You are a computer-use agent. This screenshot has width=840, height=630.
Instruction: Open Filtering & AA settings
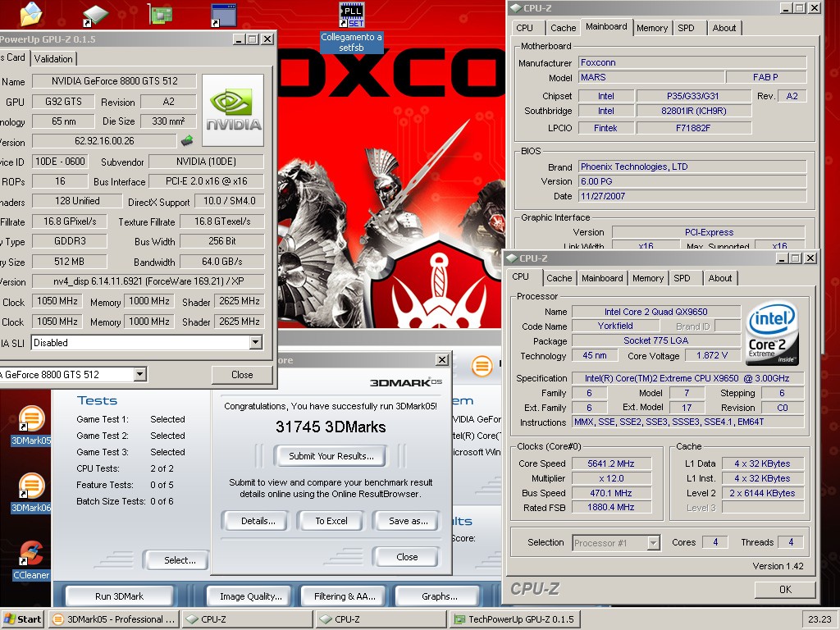pos(345,596)
